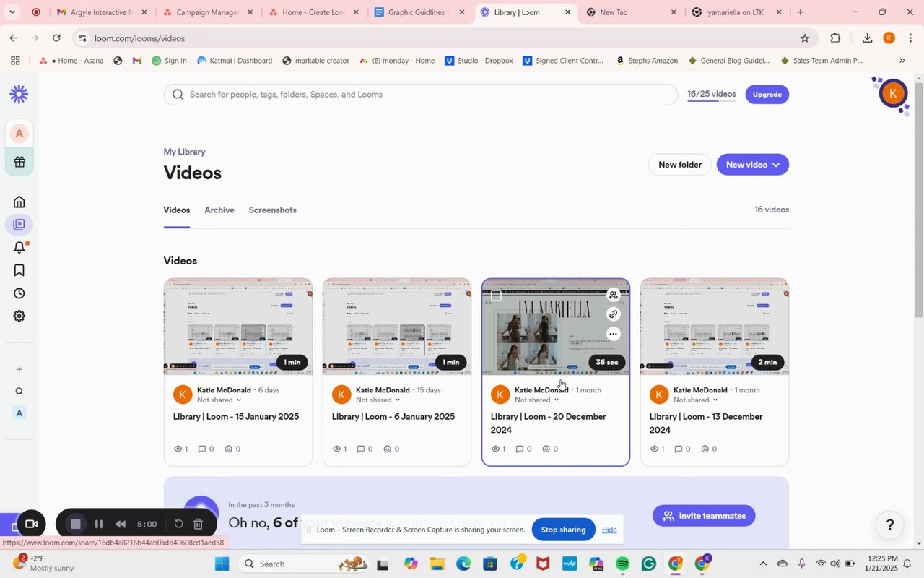Image resolution: width=924 pixels, height=578 pixels.
Task: Go back in browser history
Action: pos(13,38)
